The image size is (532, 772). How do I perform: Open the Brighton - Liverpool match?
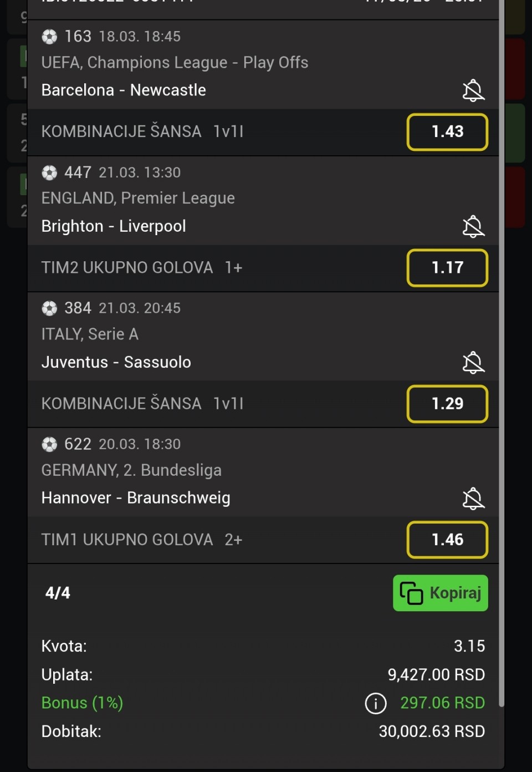[114, 226]
